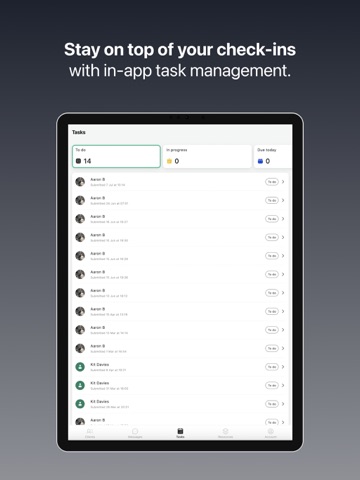This screenshot has width=360, height=480.
Task: Click To do badge on Kit Davies 20:21 row
Action: click(272, 404)
